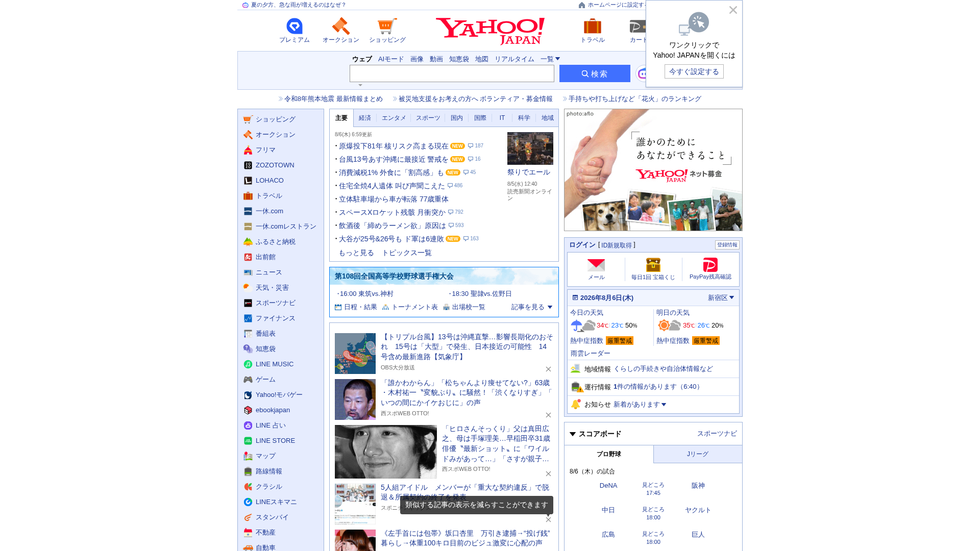Expand the 一覧 search category dropdown
The width and height of the screenshot is (980, 551).
550,59
